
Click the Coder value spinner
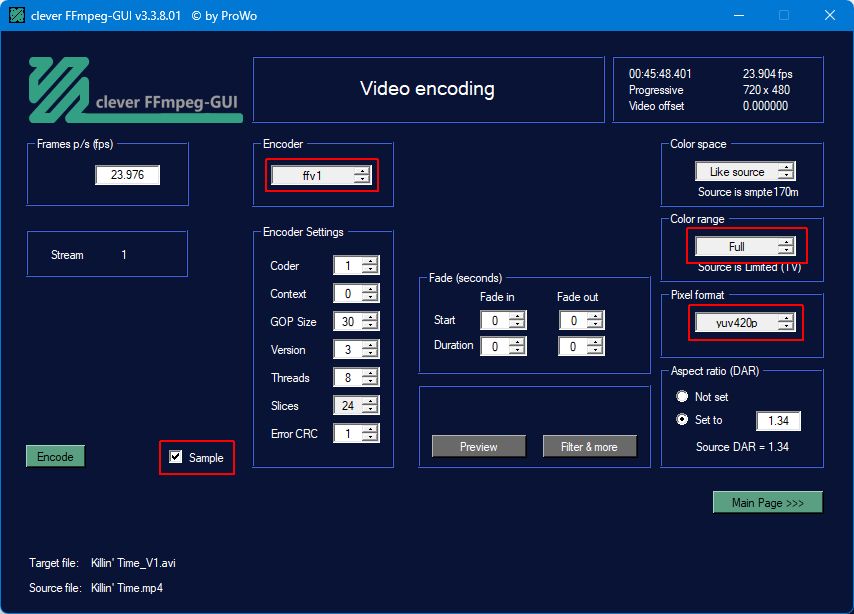pos(356,265)
